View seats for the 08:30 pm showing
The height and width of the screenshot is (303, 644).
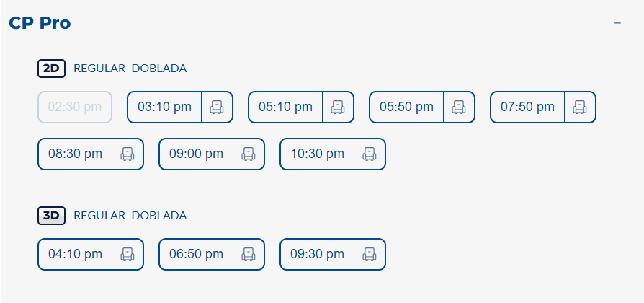tap(128, 154)
